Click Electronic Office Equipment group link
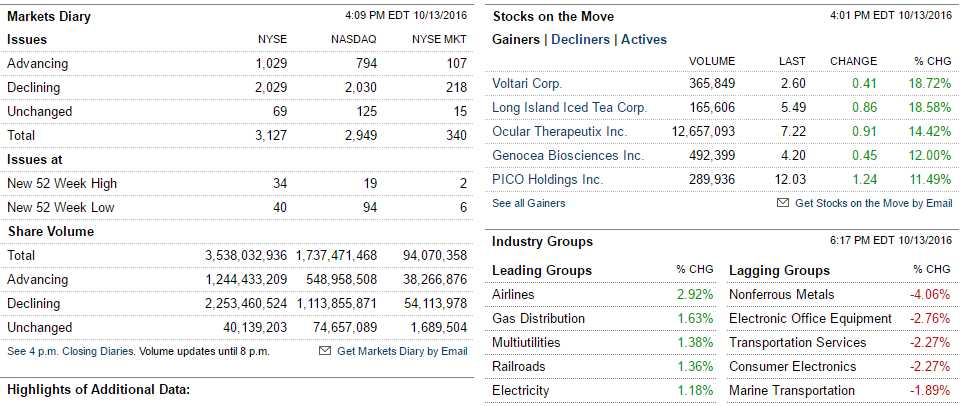The image size is (966, 406). 810,319
